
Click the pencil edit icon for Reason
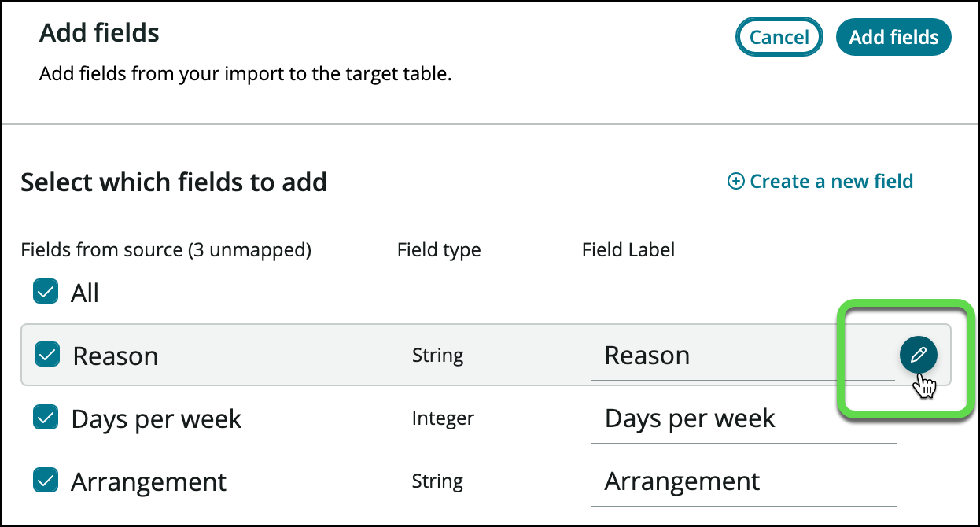[918, 356]
